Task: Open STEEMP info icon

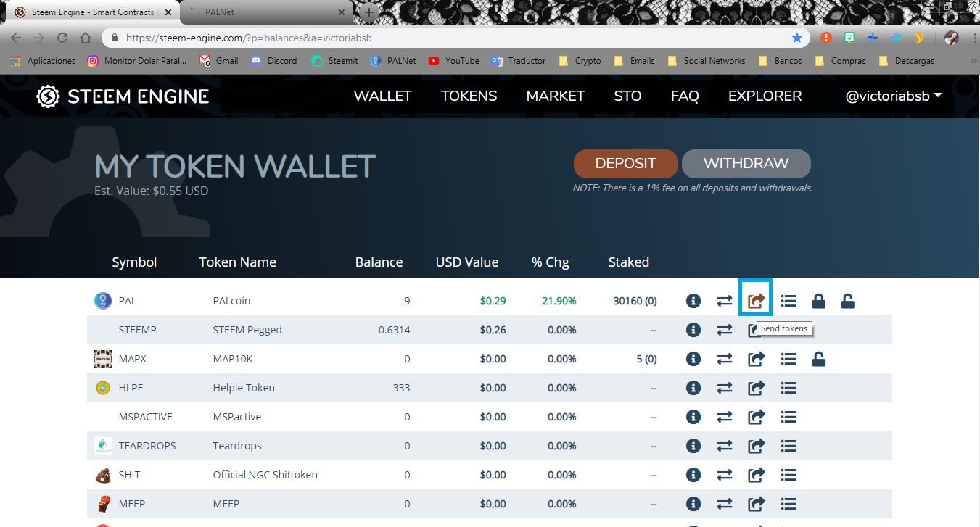Action: (x=693, y=330)
